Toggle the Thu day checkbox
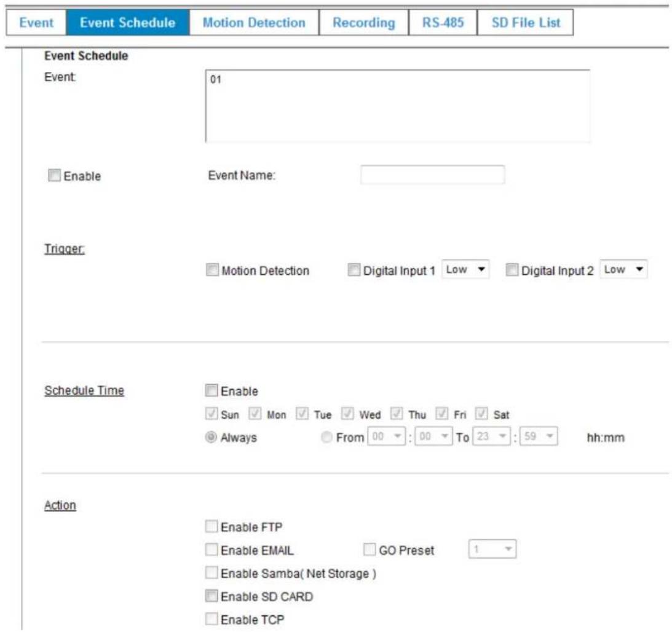Image resolution: width=672 pixels, height=632 pixels. pyautogui.click(x=397, y=414)
